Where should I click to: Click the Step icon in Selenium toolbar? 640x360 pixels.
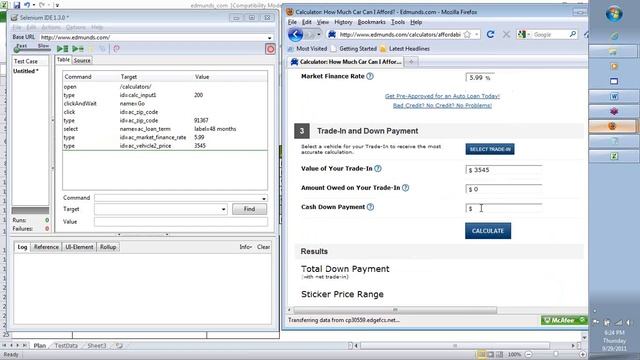pyautogui.click(x=102, y=49)
